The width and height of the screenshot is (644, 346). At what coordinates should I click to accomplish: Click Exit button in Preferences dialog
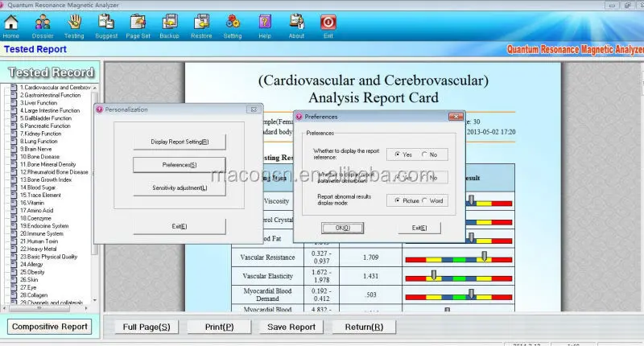coord(419,228)
